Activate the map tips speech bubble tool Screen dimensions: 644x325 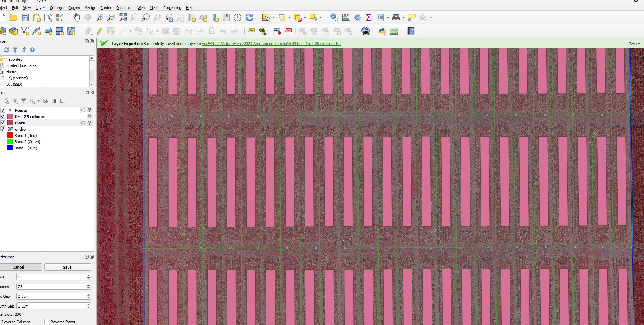(412, 17)
